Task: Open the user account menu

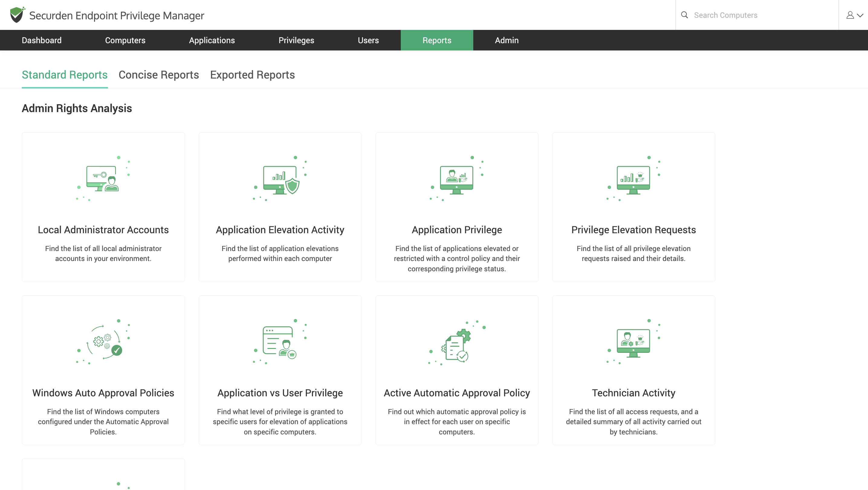Action: click(x=854, y=15)
